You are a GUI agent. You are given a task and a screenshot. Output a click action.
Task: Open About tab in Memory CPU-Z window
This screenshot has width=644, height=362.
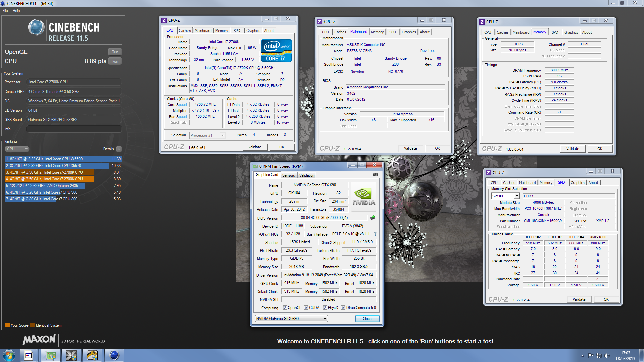click(x=587, y=32)
